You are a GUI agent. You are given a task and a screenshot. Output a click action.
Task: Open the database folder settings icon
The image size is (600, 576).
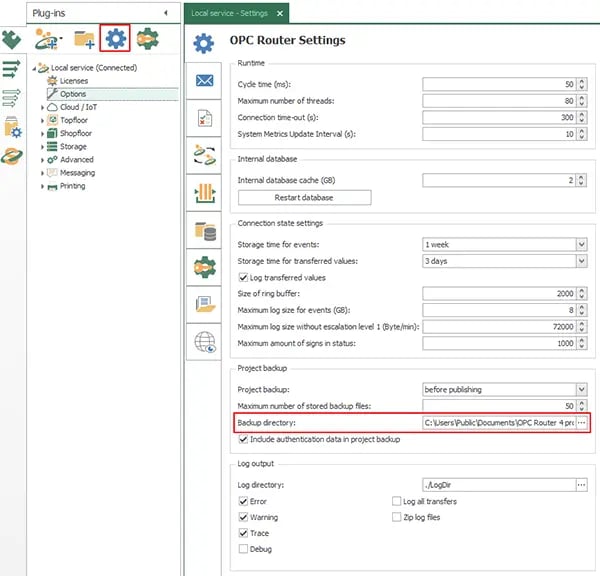204,230
